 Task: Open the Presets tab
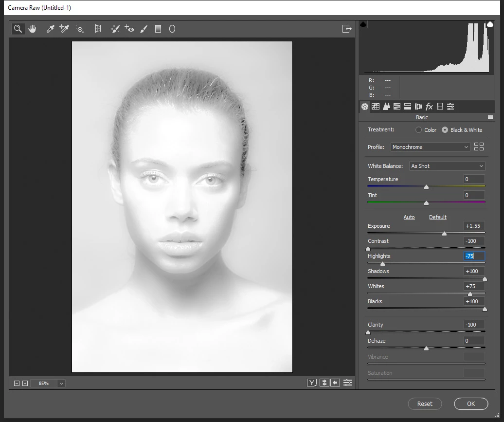pos(450,107)
